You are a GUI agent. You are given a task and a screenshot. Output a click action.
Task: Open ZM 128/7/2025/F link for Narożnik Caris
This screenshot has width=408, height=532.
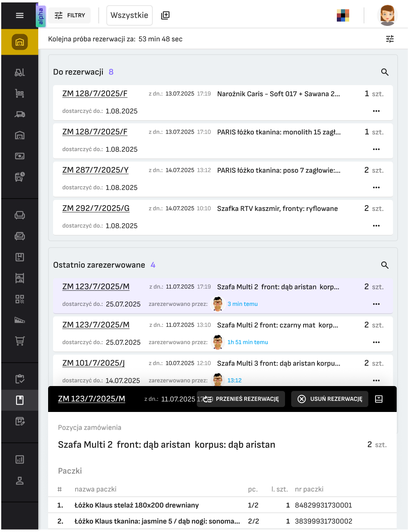click(95, 94)
